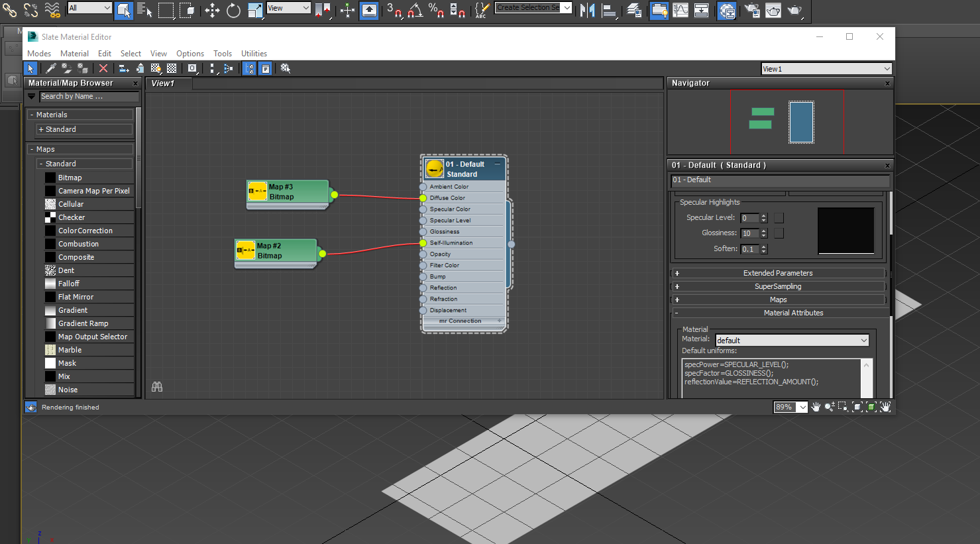Open the Utilities menu
The height and width of the screenshot is (544, 980).
tap(254, 54)
